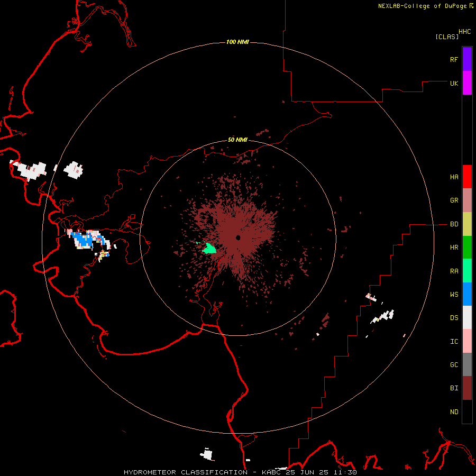Click the HHC product label
The width and height of the screenshot is (476, 476).
pos(465,32)
